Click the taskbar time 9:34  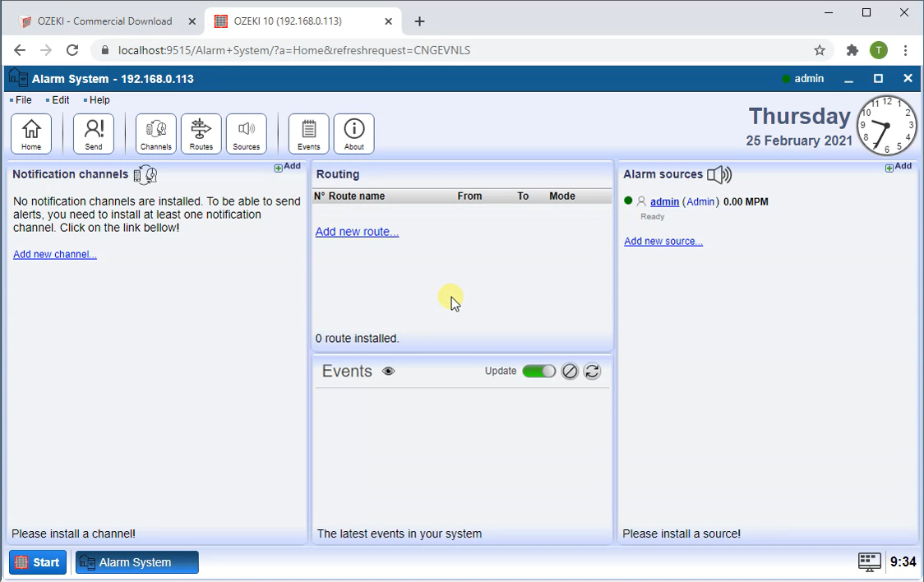(x=903, y=562)
